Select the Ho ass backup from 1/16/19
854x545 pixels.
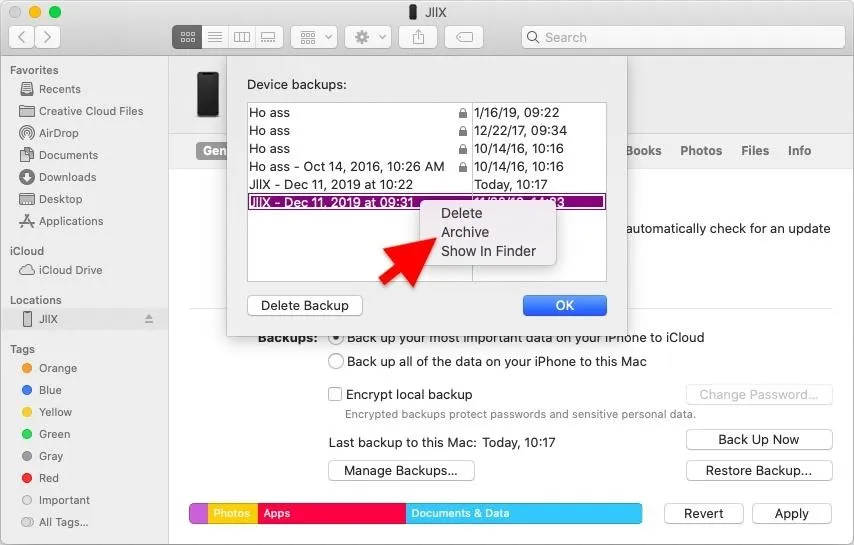click(x=426, y=113)
